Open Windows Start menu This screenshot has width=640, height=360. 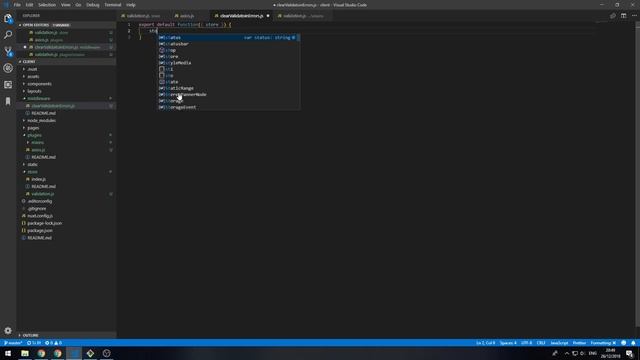click(x=8, y=353)
